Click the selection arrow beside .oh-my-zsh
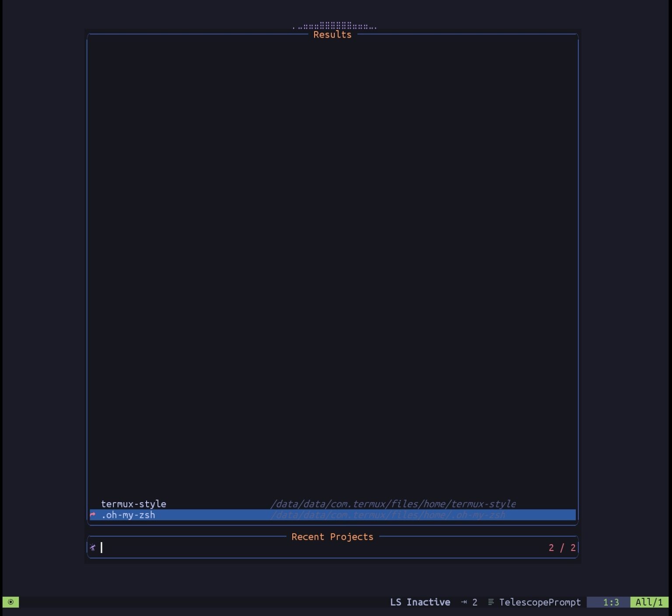The width and height of the screenshot is (672, 616). 92,515
